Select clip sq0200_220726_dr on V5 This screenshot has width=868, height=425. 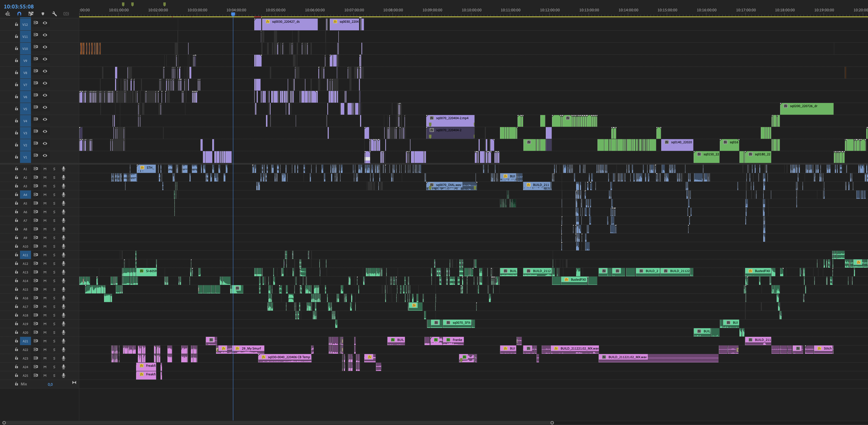pos(807,109)
